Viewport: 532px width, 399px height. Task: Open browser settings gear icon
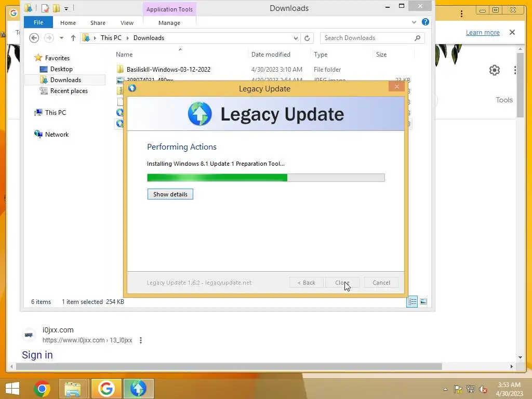click(495, 70)
